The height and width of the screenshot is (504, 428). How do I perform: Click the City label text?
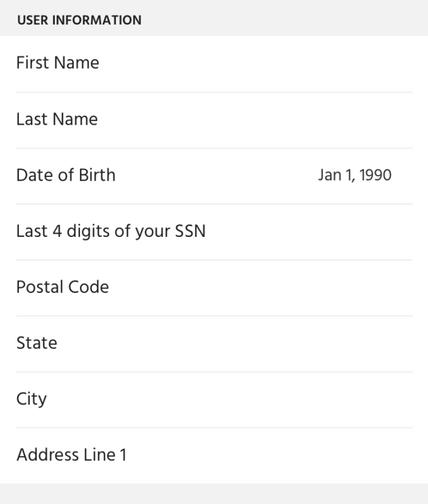pyautogui.click(x=32, y=399)
